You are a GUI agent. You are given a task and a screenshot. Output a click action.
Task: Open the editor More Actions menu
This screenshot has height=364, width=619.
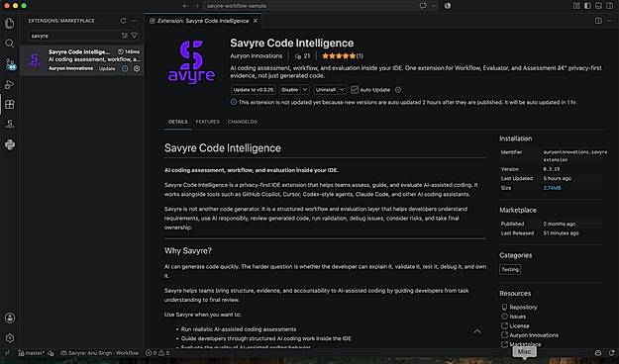pyautogui.click(x=609, y=21)
